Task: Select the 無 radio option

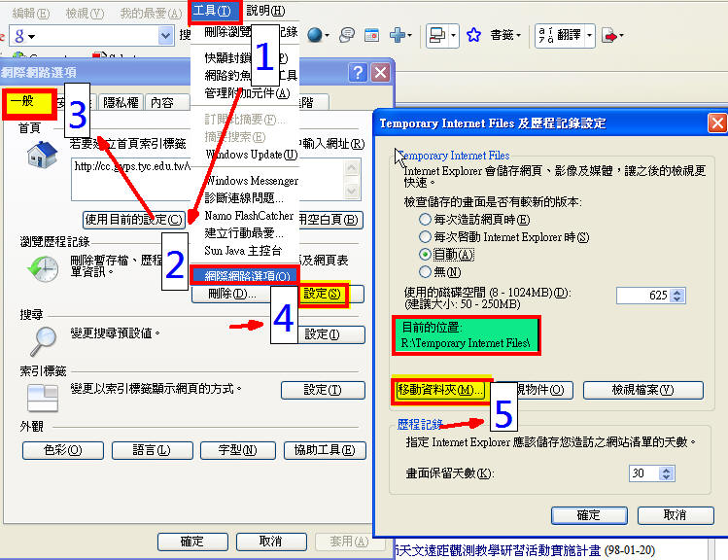Action: 425,271
